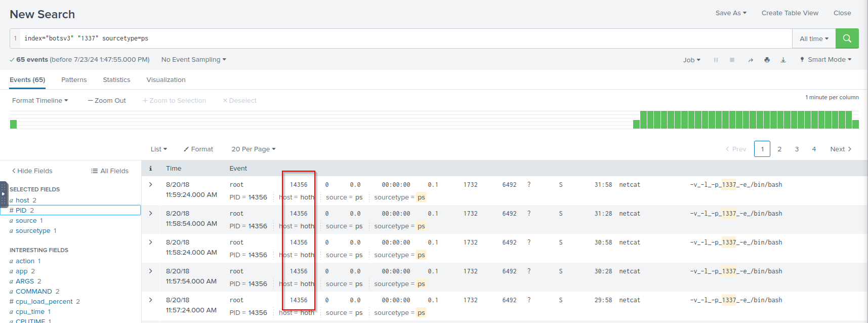868x323 pixels.
Task: Switch to the Visualization tab
Action: 166,80
